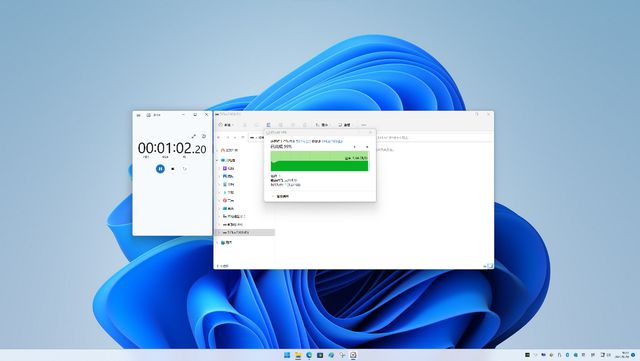Click the green copy speed progress graph
This screenshot has width=640, height=361.
tap(320, 161)
